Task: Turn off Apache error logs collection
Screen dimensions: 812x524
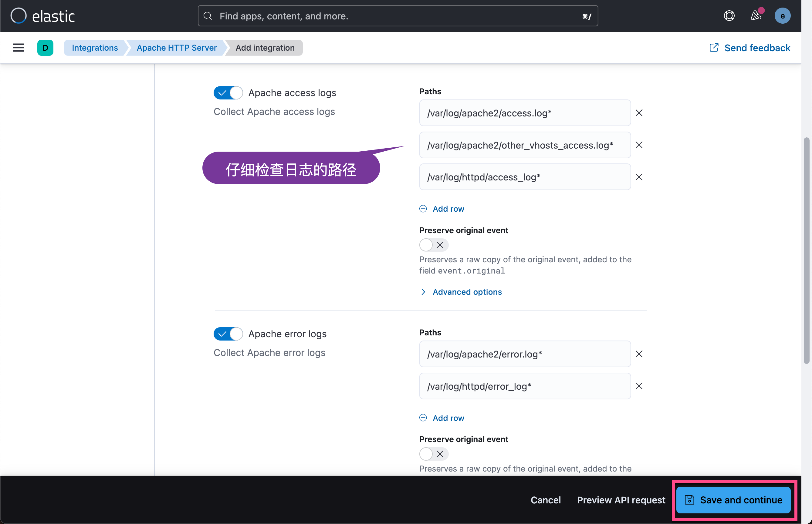Action: [228, 334]
